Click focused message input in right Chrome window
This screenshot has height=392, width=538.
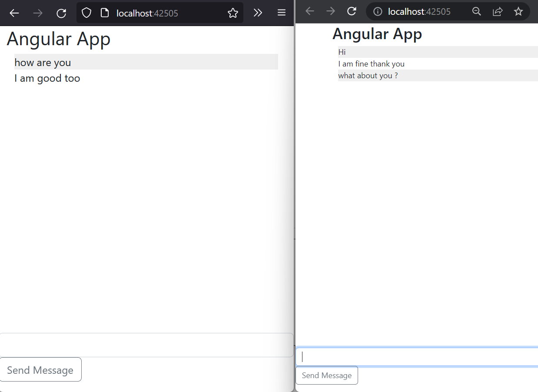coord(417,357)
